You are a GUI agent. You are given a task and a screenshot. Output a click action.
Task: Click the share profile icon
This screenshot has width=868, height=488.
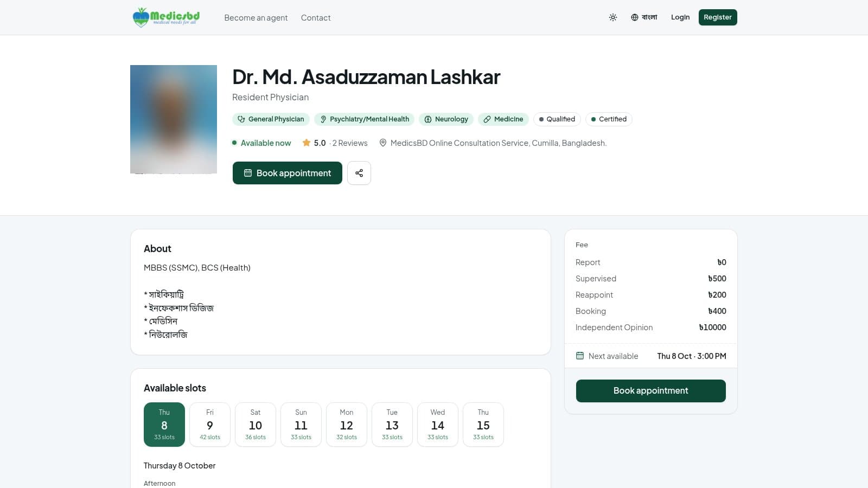tap(359, 173)
